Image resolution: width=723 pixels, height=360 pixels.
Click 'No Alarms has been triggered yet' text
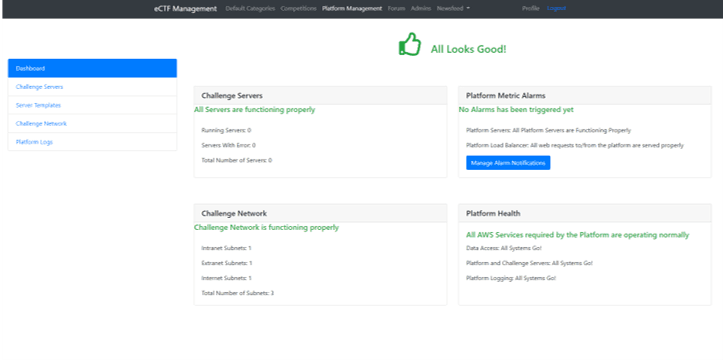click(516, 110)
